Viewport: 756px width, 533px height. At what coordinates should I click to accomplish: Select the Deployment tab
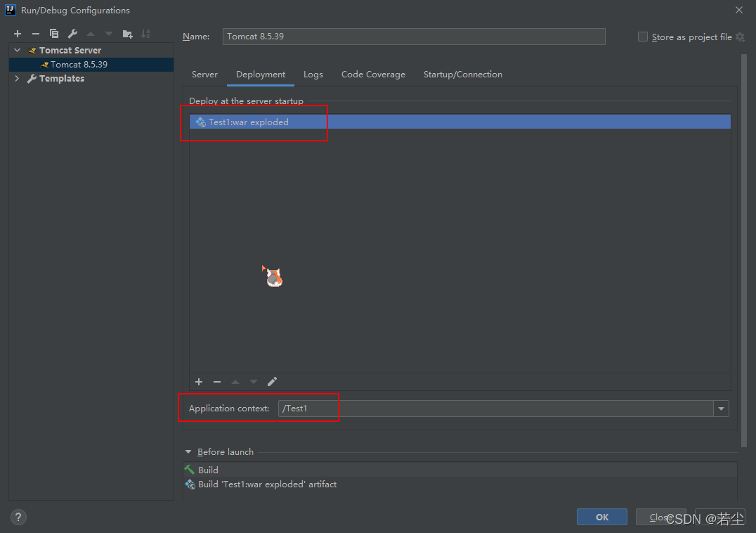[261, 75]
